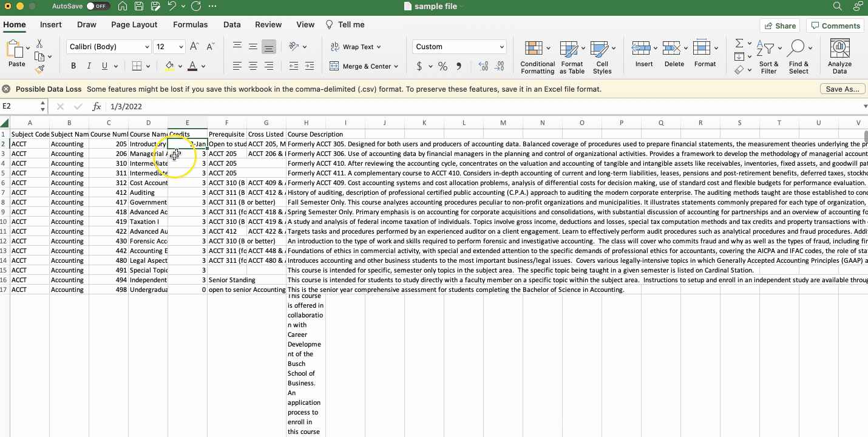Click the Analyze Data icon
868x437 pixels.
(x=839, y=58)
